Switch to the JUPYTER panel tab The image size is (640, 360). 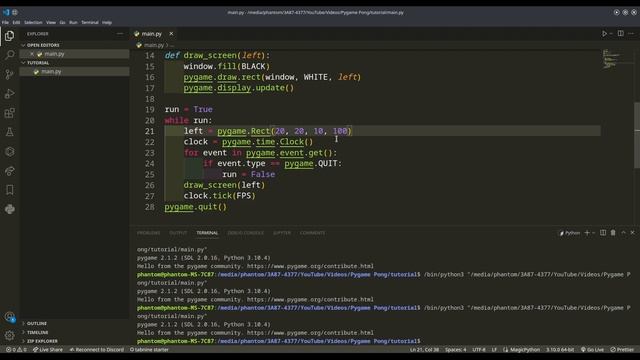(282, 233)
